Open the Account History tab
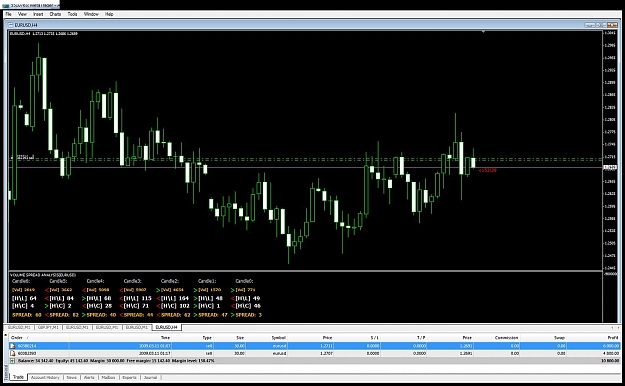Viewport: 625px width, 386px height. 45,377
